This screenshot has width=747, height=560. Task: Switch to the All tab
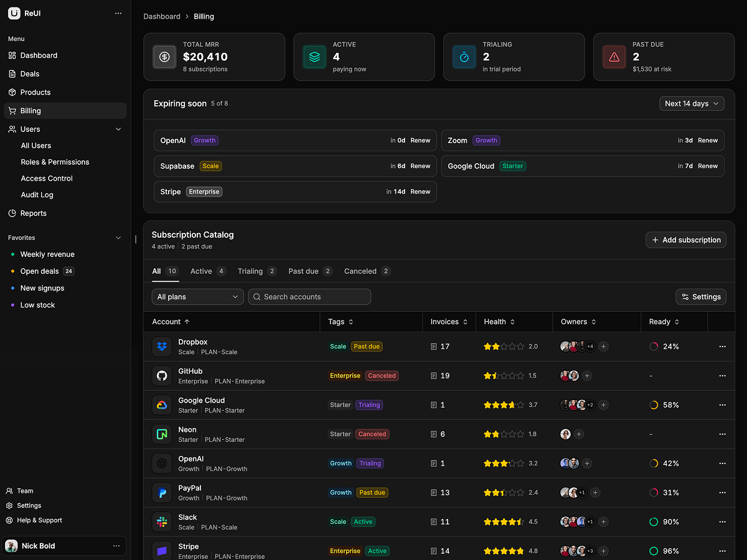tap(166, 271)
